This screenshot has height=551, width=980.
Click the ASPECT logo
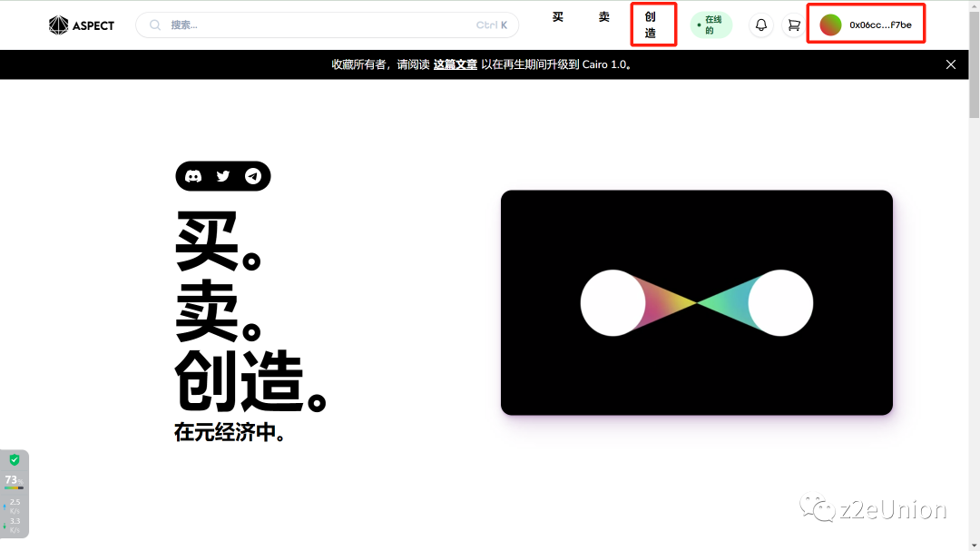(x=81, y=25)
